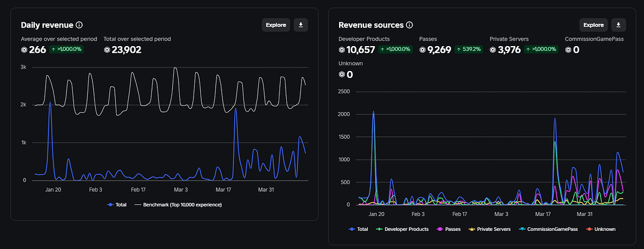644x249 pixels.
Task: Click the Mar 17 label on Daily revenue axis
Action: (x=223, y=190)
